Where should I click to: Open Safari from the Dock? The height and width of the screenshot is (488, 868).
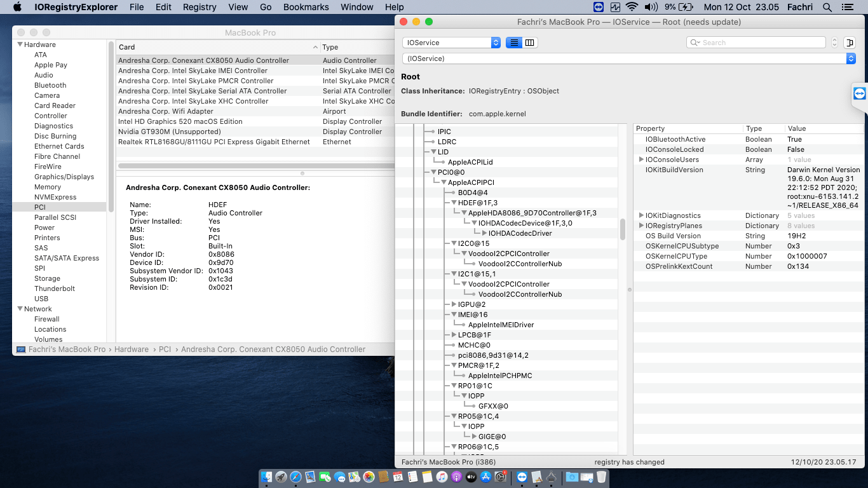pos(295,477)
